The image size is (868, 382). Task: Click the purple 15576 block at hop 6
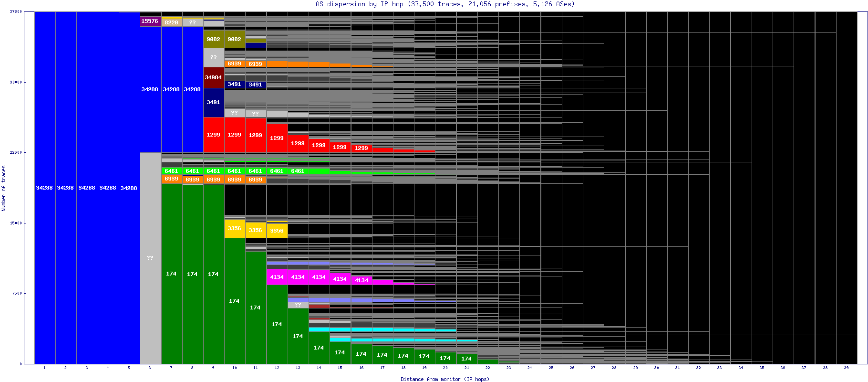(x=150, y=21)
